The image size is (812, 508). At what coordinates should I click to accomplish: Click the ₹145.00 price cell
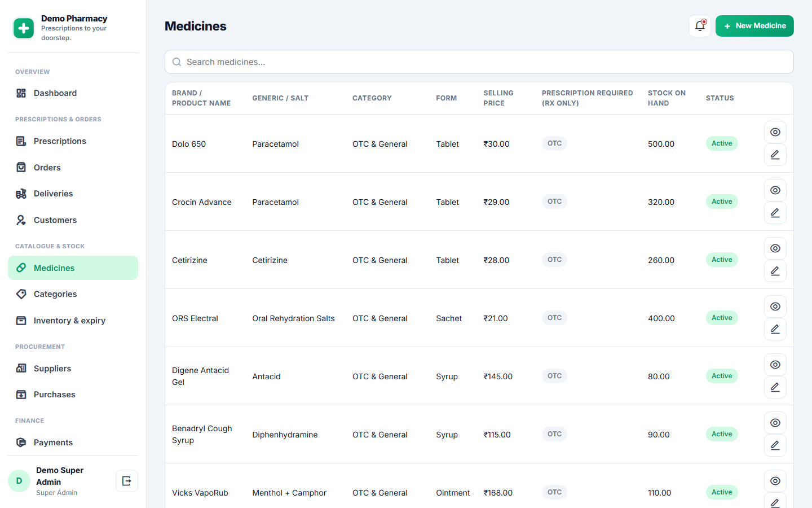(498, 376)
